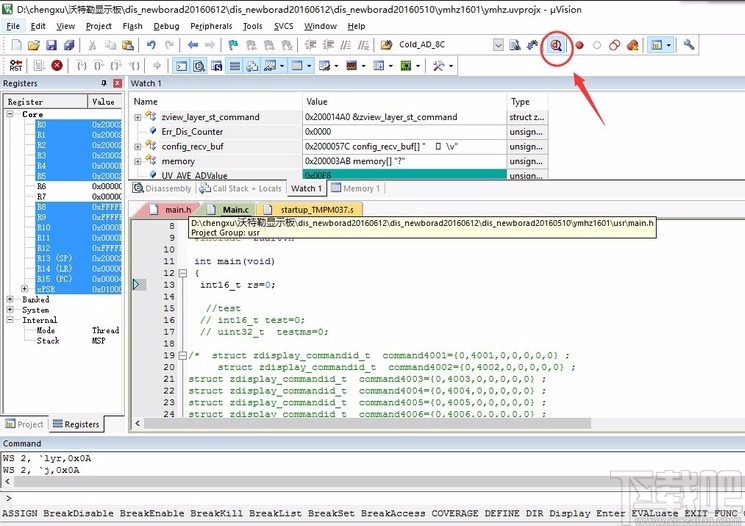The height and width of the screenshot is (526, 745).
Task: Expand the System register group
Action: [x=10, y=309]
